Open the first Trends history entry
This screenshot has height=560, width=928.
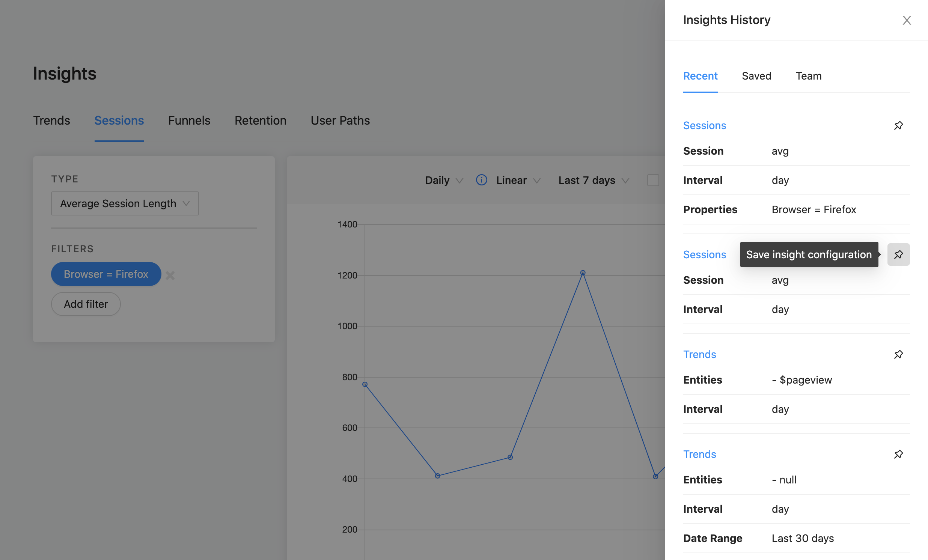point(699,354)
